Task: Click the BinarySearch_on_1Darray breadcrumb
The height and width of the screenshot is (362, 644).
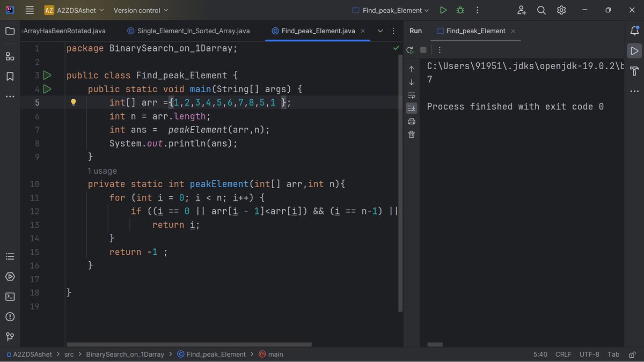Action: coord(125,354)
